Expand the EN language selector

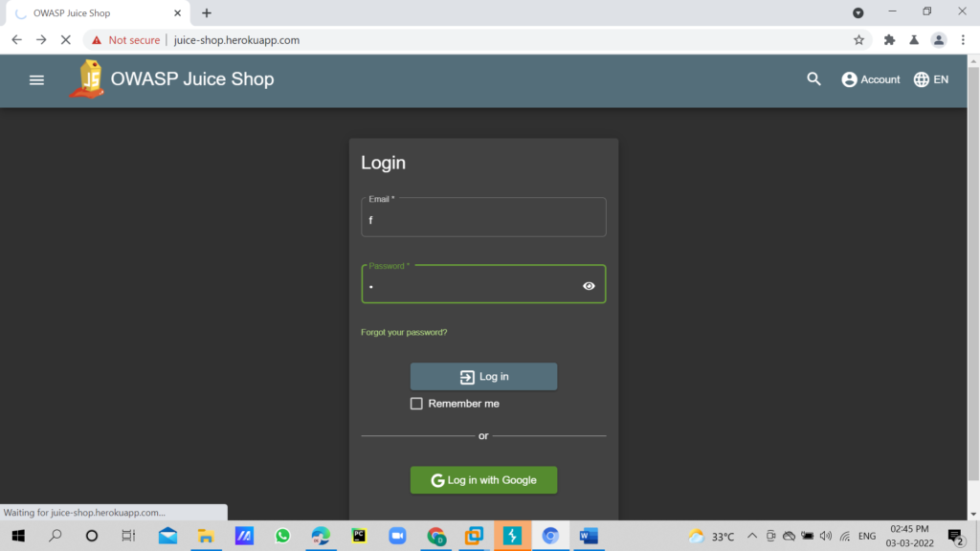coord(930,79)
